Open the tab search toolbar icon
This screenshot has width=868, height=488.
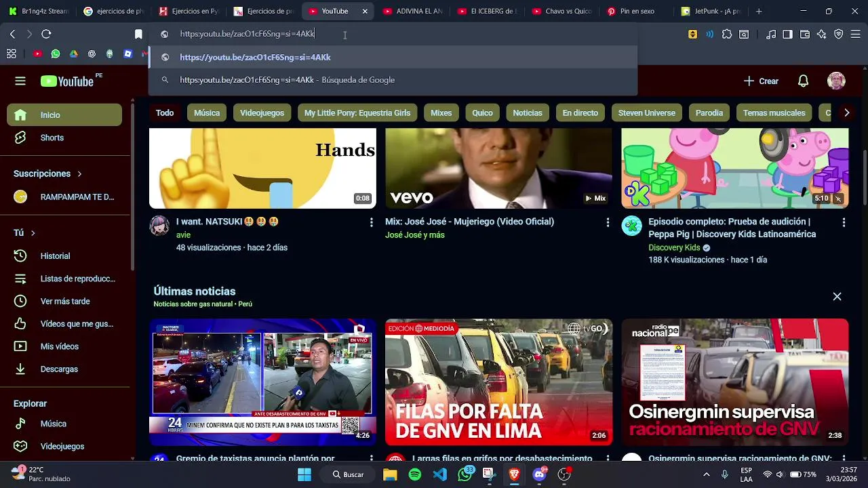pyautogui.click(x=744, y=34)
